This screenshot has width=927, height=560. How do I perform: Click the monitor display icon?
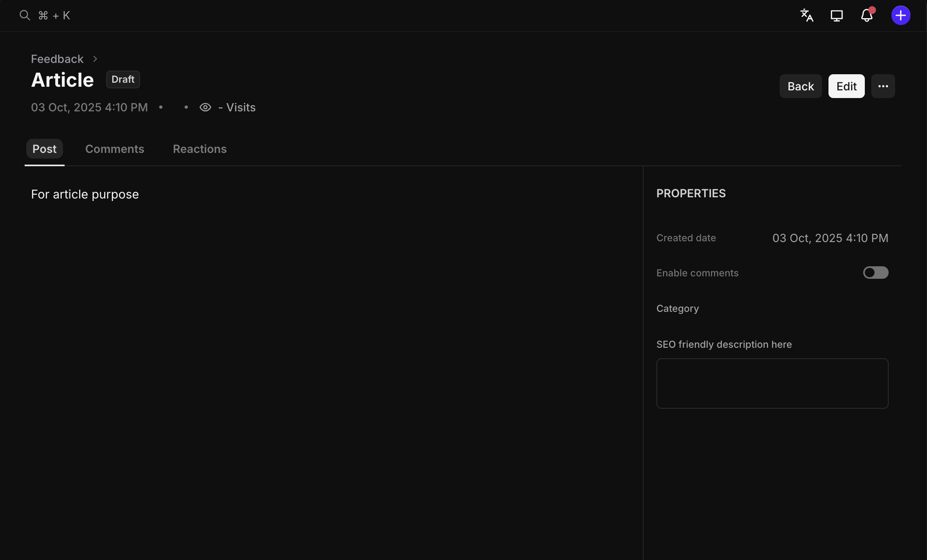pyautogui.click(x=837, y=15)
